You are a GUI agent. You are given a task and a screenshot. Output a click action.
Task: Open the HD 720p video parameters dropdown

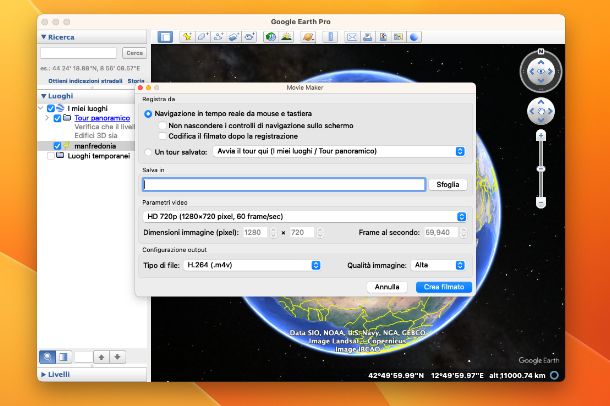[305, 217]
